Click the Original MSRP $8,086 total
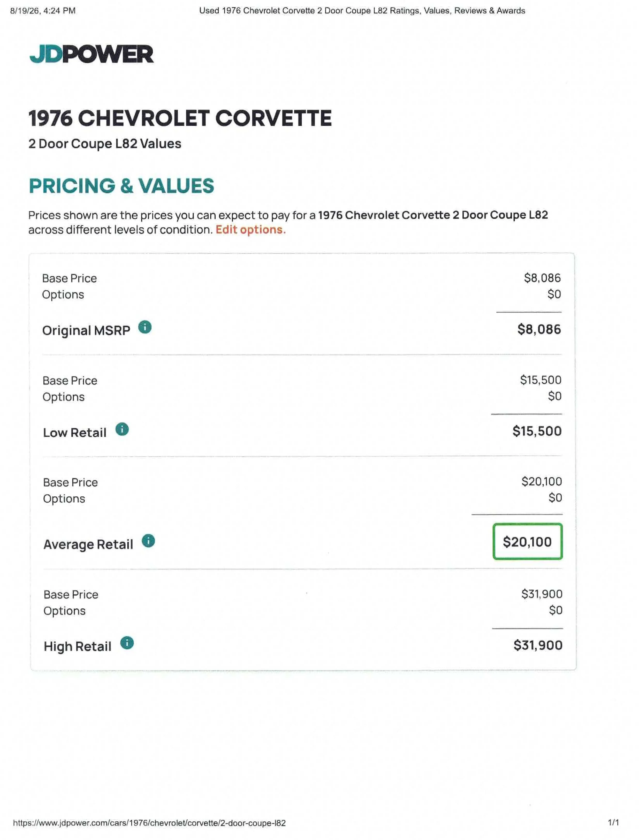 (x=539, y=329)
